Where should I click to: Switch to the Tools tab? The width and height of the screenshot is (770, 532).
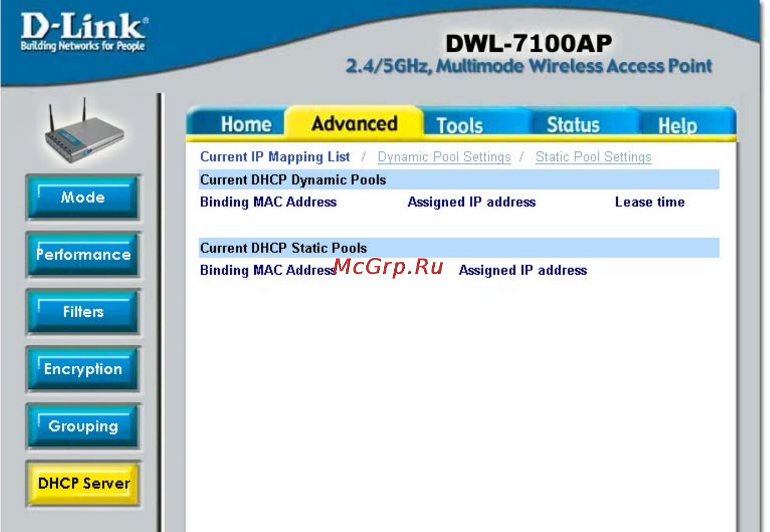click(x=461, y=125)
